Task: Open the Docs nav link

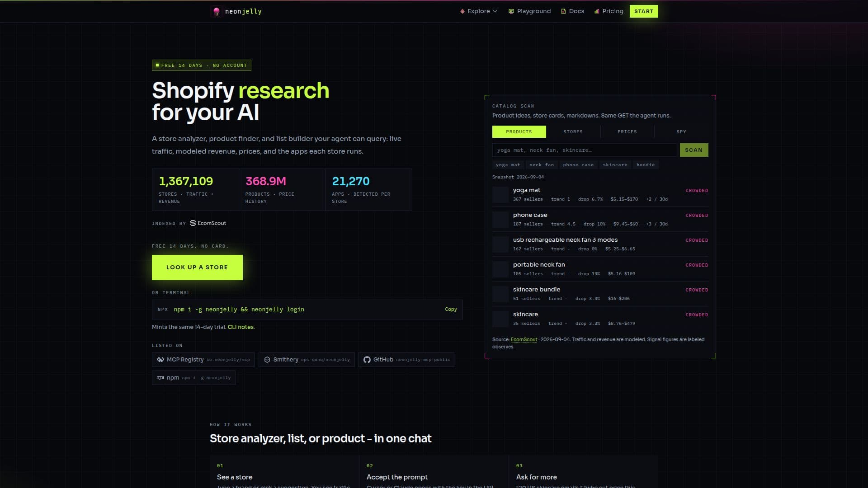Action: click(572, 11)
